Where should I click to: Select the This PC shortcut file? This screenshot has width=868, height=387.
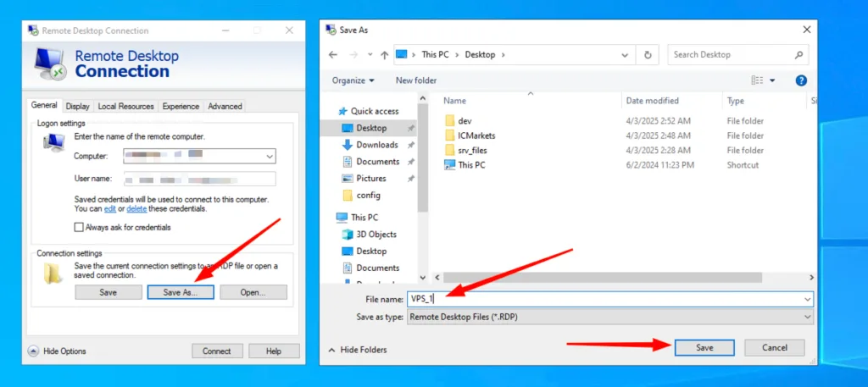(x=470, y=165)
